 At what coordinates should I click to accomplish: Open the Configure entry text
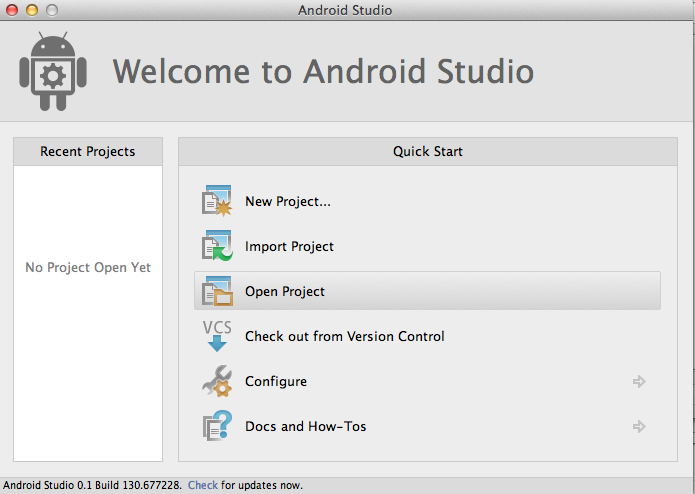tap(276, 381)
